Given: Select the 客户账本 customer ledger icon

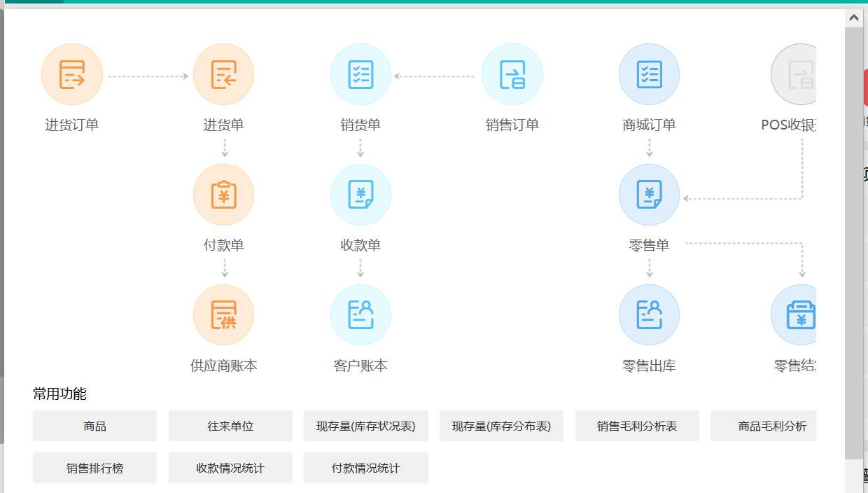Looking at the screenshot, I should 360,314.
